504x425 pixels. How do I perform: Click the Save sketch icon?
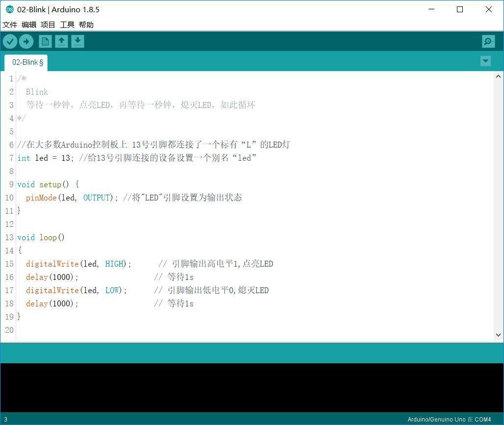77,41
